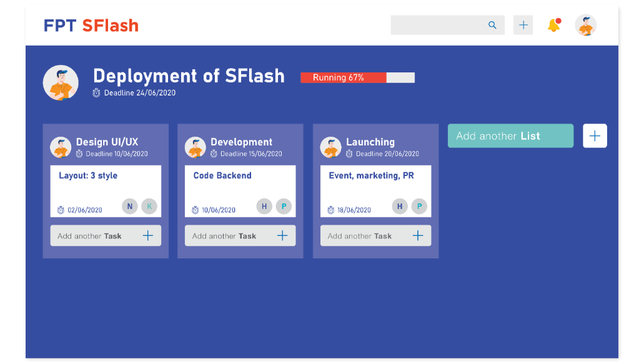
Task: Select member P on Event, marketing, PR card
Action: click(419, 207)
